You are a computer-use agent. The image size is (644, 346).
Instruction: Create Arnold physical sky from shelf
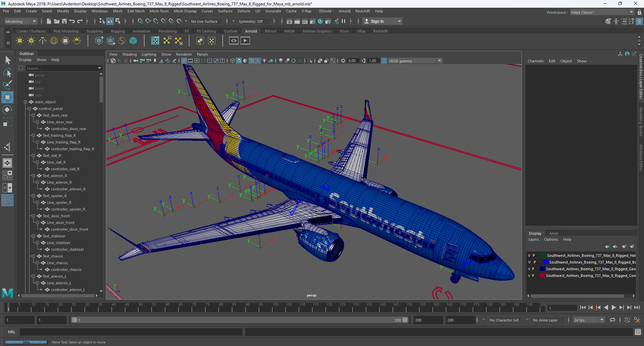point(77,41)
